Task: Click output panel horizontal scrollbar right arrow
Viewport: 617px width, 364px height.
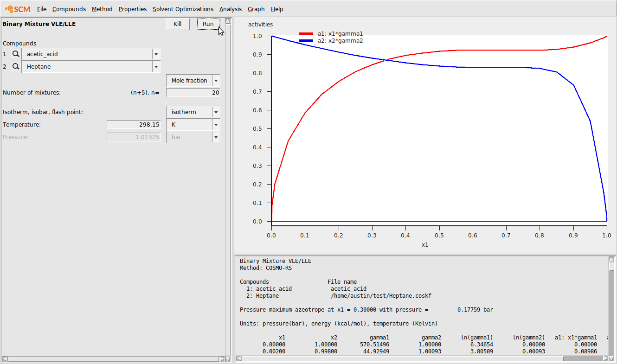Action: (x=605, y=359)
